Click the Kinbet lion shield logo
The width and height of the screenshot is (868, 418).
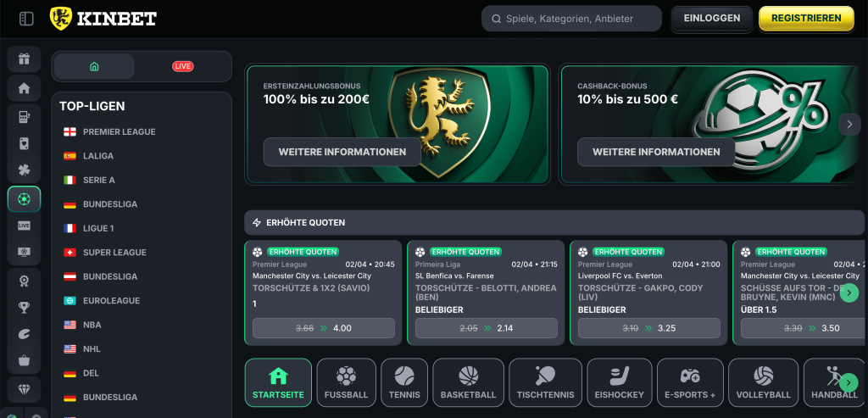coord(60,19)
